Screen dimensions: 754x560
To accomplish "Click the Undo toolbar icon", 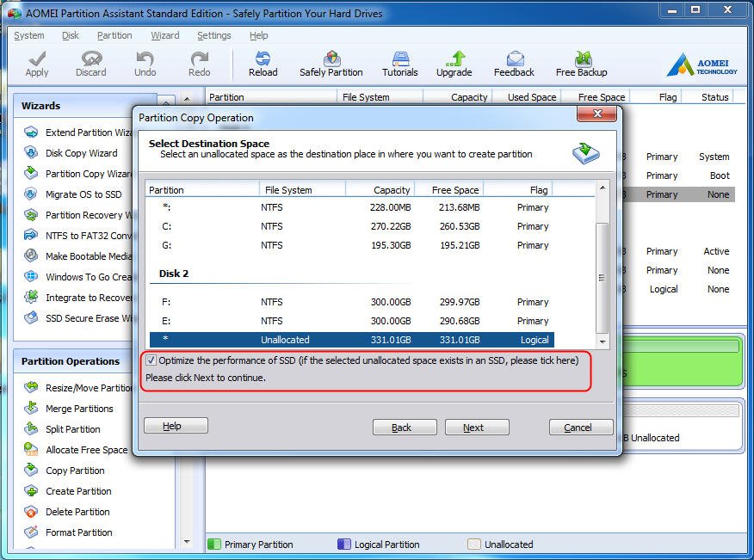I will pos(145,65).
